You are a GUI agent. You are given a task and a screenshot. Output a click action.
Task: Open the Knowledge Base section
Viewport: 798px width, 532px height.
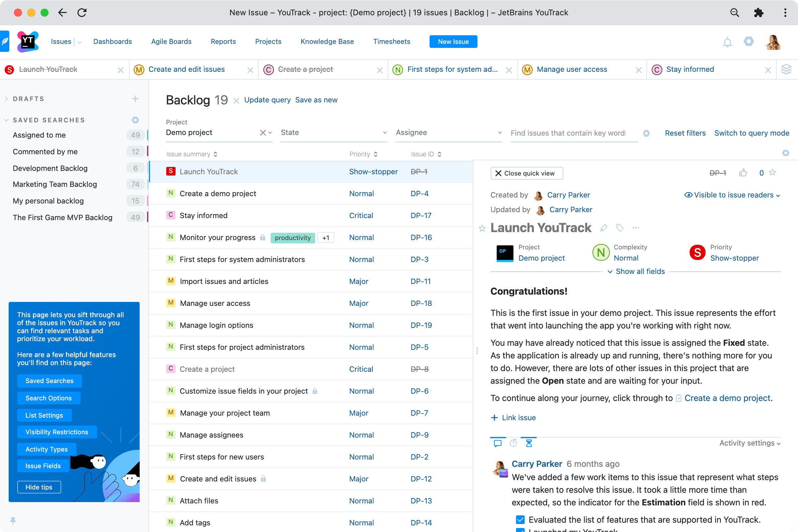327,41
